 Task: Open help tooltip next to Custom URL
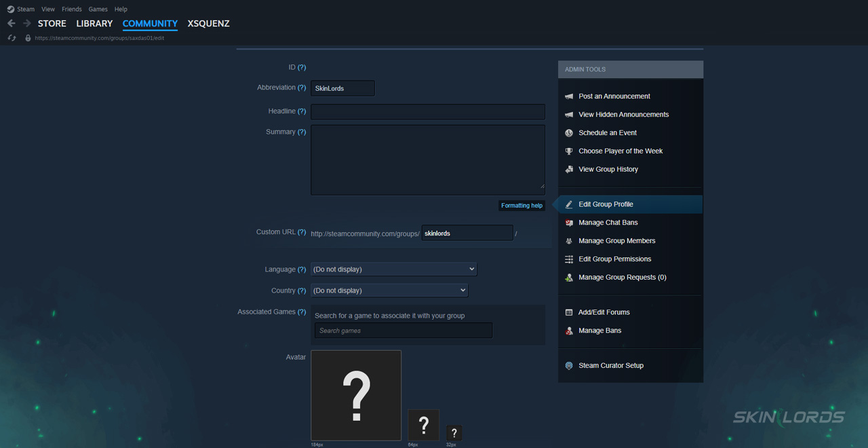tap(302, 232)
